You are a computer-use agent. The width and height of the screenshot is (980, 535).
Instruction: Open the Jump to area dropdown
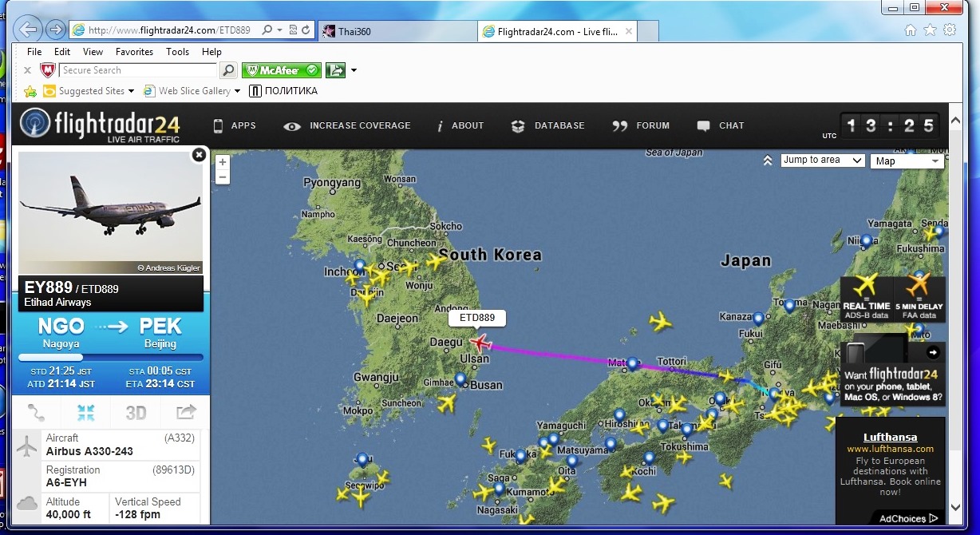coord(823,160)
